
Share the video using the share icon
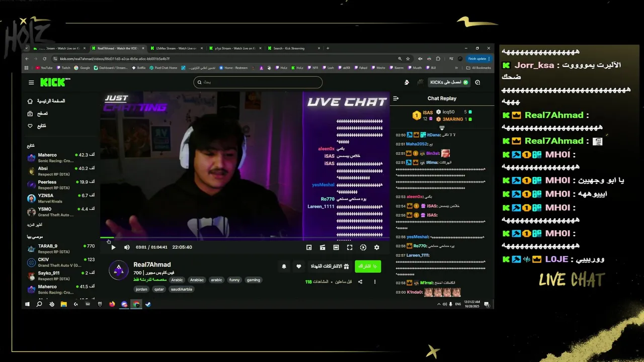pyautogui.click(x=360, y=282)
